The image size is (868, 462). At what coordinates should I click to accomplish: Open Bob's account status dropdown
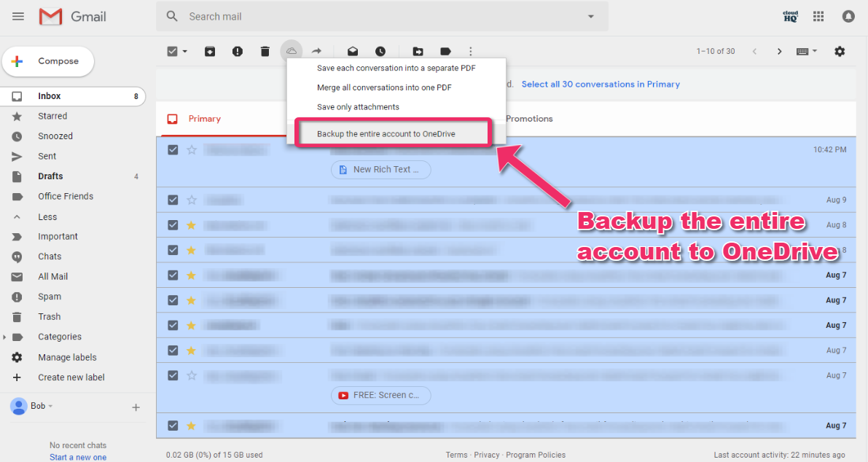click(x=51, y=406)
